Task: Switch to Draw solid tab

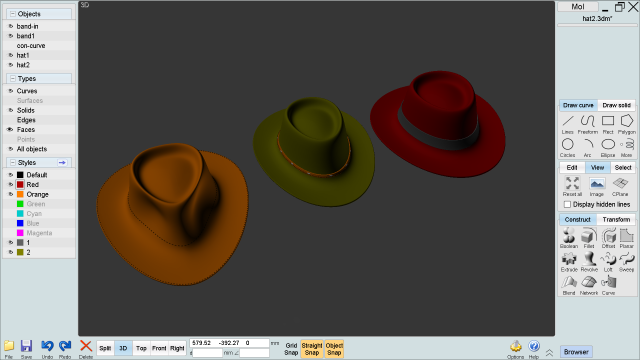Action: coord(616,105)
